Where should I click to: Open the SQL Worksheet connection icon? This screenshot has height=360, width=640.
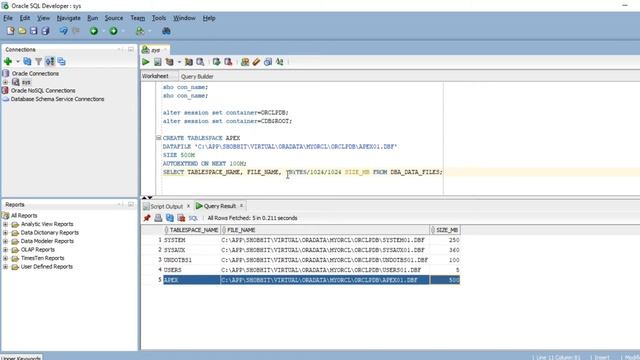point(140,31)
